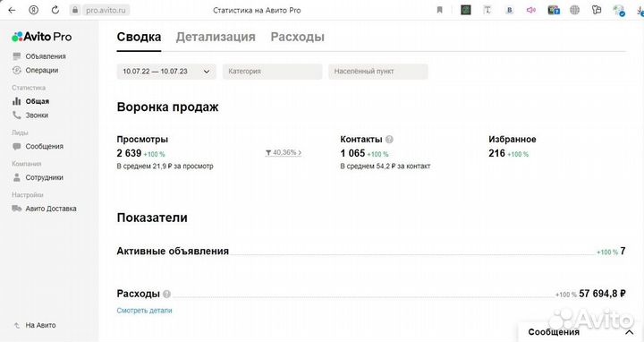Screen dimensions: 644x342
Task: Click the purple speaker extension icon
Action: coord(531,10)
